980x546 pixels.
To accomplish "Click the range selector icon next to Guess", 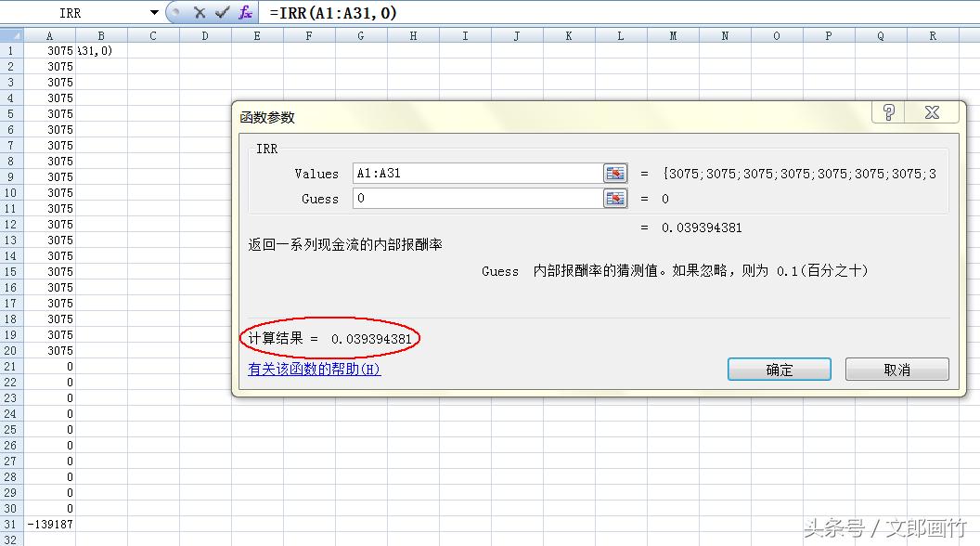I will 614,198.
